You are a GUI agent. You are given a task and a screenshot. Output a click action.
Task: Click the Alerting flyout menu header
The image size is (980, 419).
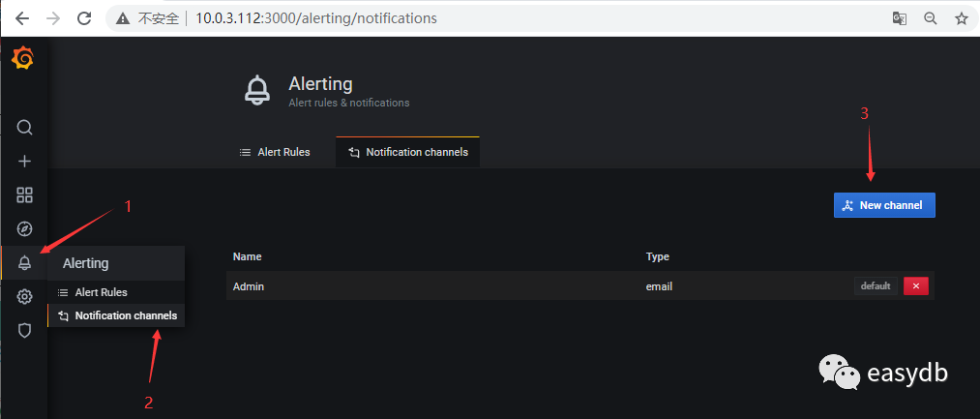[116, 263]
